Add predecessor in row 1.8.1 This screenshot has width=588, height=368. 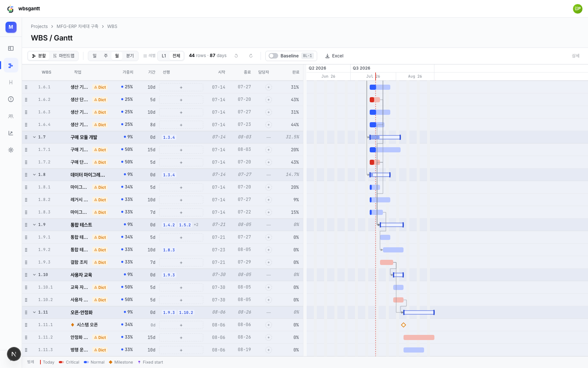tap(181, 187)
